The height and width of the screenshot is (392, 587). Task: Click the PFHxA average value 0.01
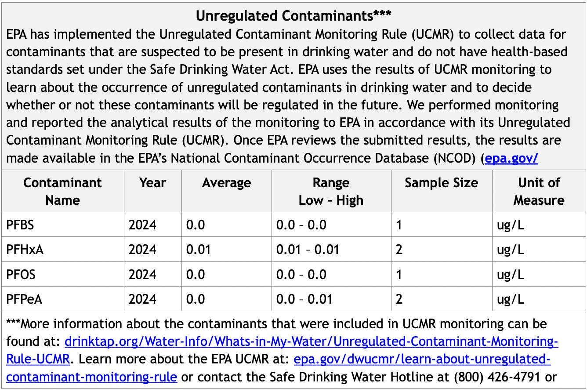(198, 250)
